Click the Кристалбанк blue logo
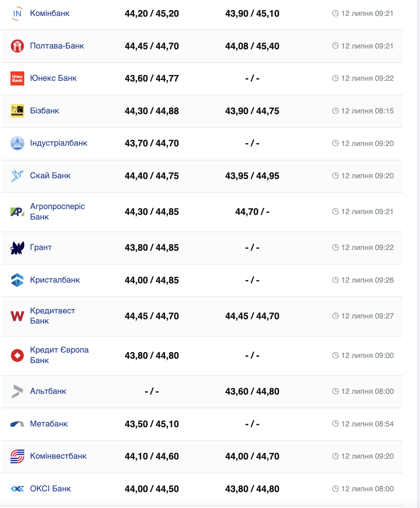The width and height of the screenshot is (420, 508). (x=17, y=280)
